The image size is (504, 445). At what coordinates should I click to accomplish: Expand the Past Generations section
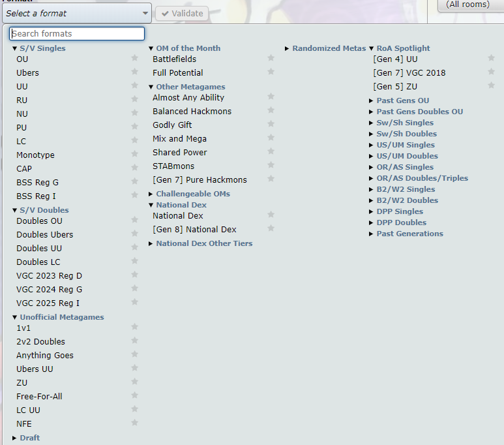[x=406, y=234]
